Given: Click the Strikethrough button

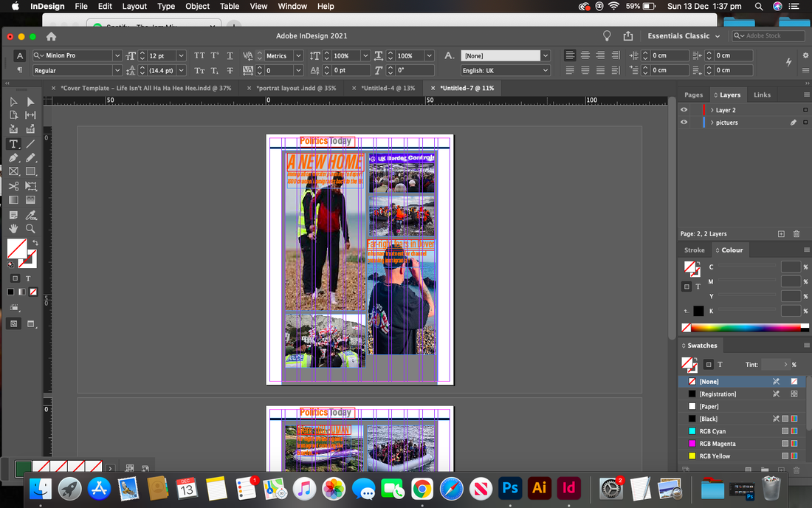Looking at the screenshot, I should pyautogui.click(x=230, y=70).
